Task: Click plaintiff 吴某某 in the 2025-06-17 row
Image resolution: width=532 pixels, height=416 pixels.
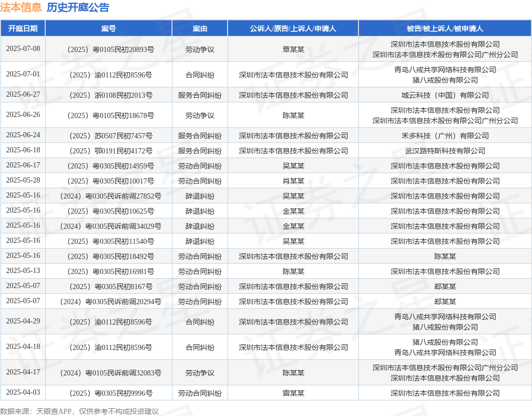Action: (x=293, y=166)
